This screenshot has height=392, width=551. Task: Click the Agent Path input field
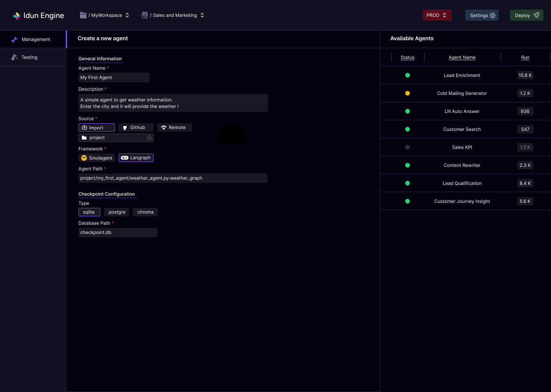click(x=173, y=178)
